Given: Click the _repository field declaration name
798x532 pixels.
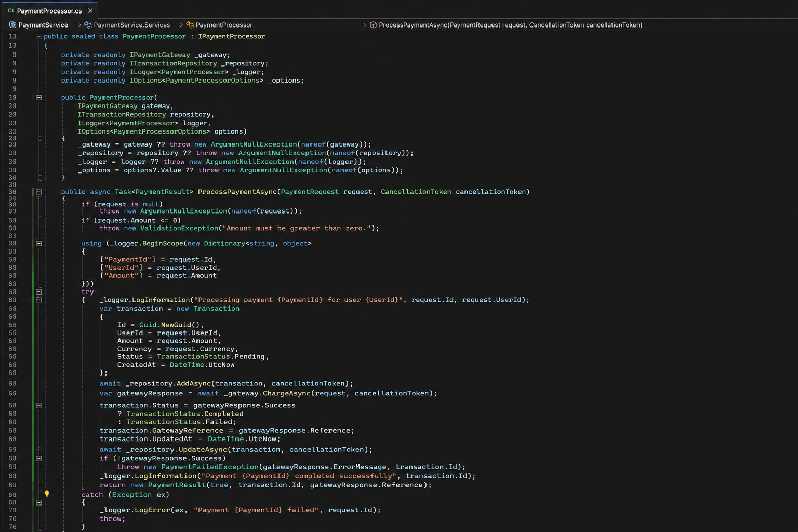Looking at the screenshot, I should coord(243,63).
